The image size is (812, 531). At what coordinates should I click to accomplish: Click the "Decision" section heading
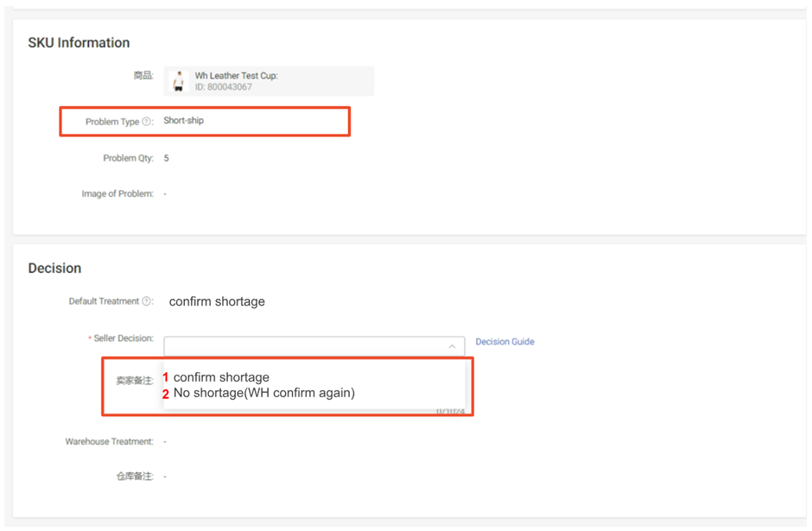tap(54, 269)
